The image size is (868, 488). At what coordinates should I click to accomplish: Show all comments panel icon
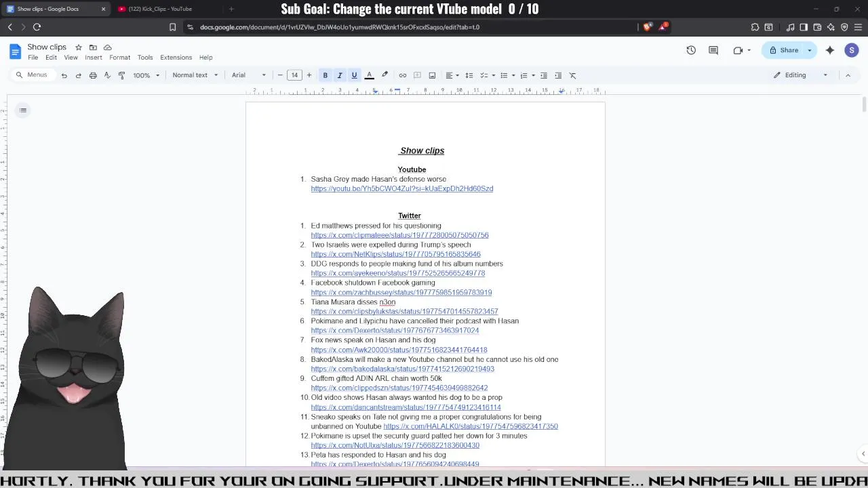point(713,50)
